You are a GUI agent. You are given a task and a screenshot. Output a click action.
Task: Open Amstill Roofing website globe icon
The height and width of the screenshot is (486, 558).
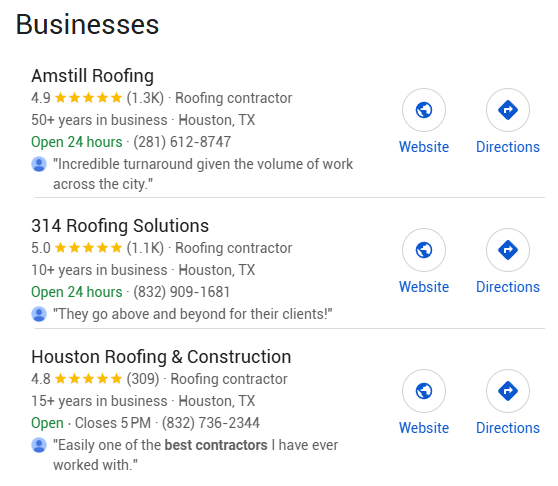[423, 110]
